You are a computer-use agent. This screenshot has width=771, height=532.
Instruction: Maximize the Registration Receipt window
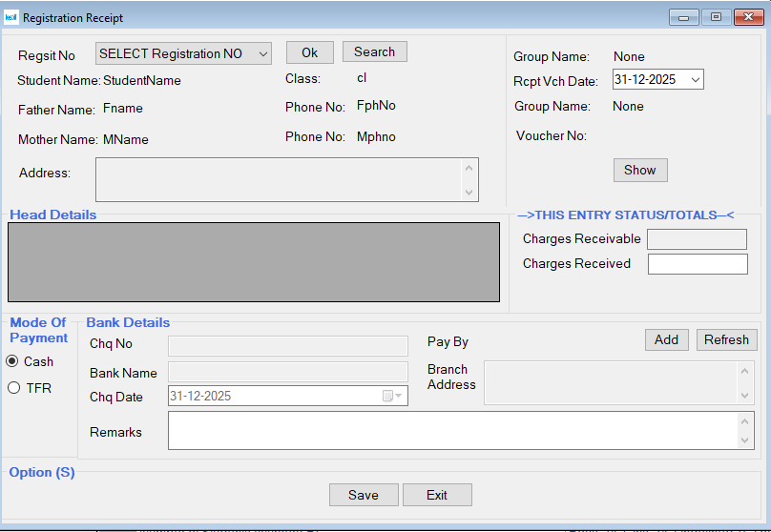coord(715,16)
